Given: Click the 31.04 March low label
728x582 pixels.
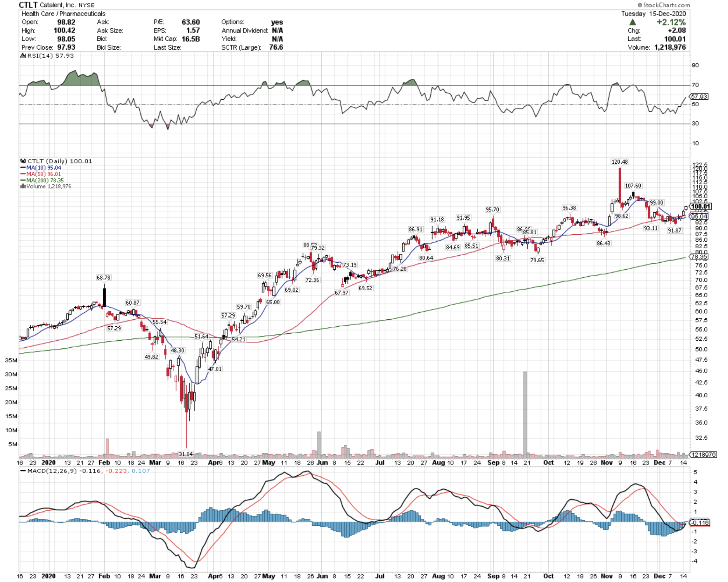Looking at the screenshot, I should pos(185,454).
